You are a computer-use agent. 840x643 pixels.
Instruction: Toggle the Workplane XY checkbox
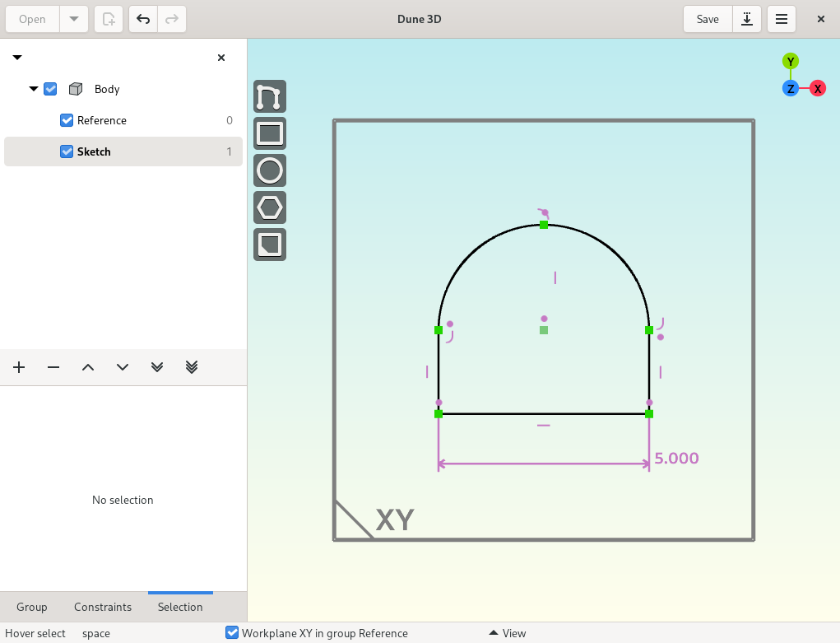(232, 633)
